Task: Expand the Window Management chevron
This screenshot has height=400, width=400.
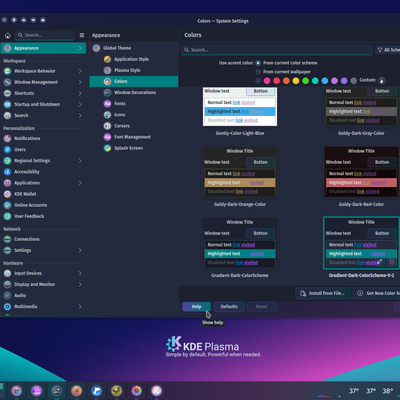Action: (80, 82)
